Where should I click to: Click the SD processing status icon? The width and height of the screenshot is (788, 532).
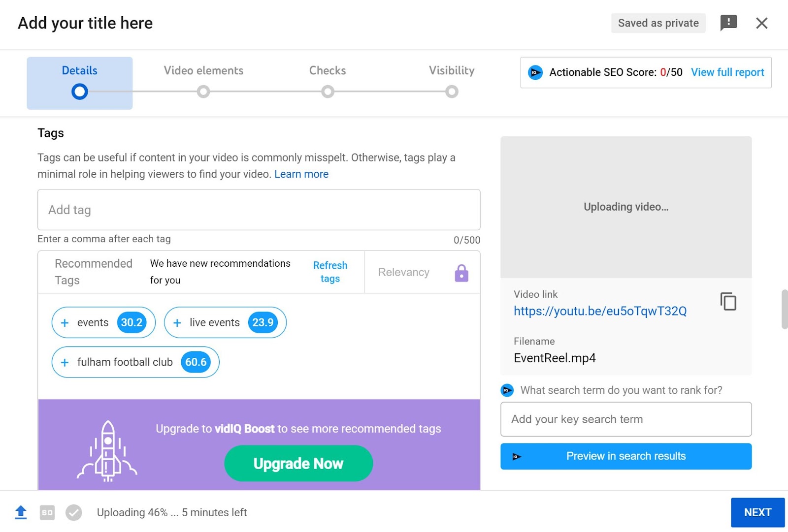tap(47, 512)
